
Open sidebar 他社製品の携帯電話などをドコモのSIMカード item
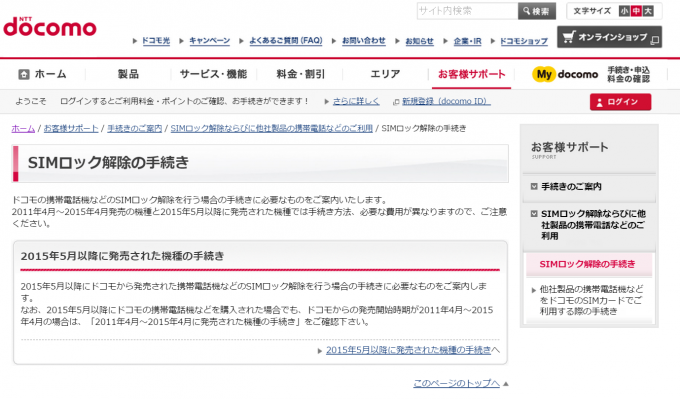click(592, 300)
